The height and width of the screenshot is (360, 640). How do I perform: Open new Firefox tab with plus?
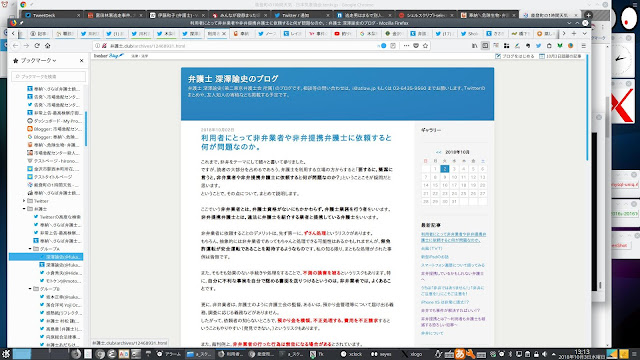point(574,33)
